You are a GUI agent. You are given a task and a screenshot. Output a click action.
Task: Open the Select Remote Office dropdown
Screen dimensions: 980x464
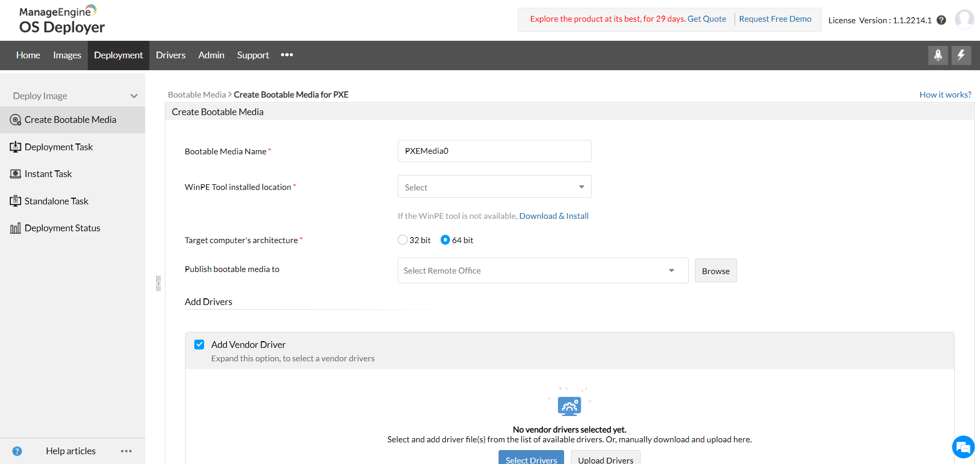[x=543, y=270]
